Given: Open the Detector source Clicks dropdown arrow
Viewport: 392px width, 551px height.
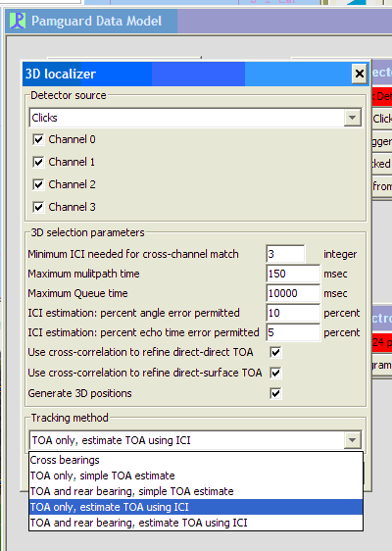Looking at the screenshot, I should [x=352, y=118].
